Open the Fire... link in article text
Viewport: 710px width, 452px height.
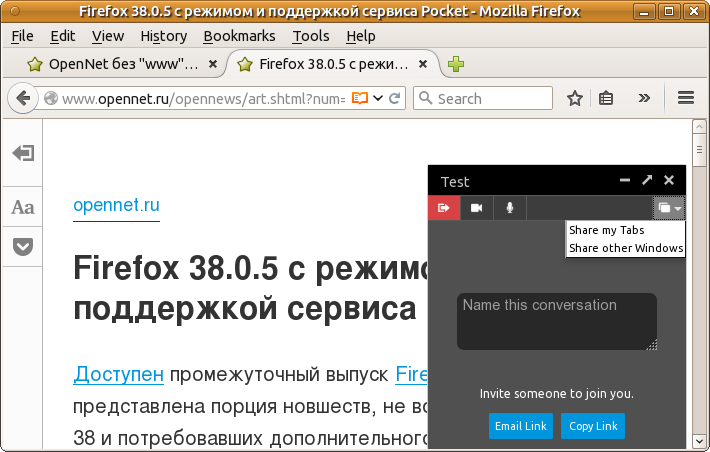pos(411,374)
